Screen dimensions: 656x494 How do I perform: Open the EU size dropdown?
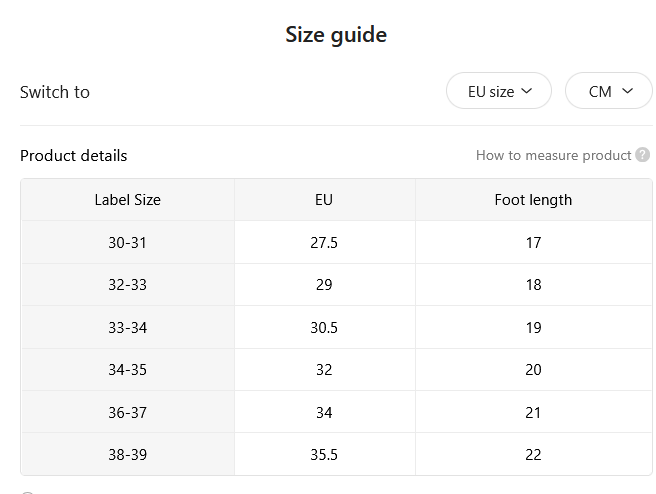[499, 91]
